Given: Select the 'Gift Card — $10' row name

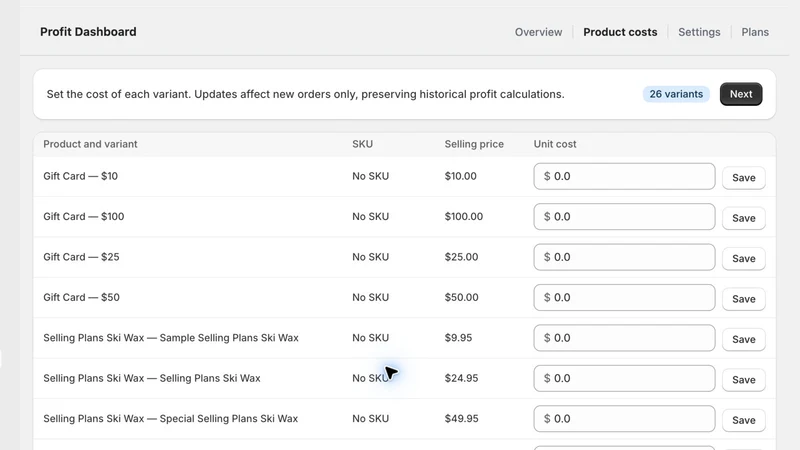Looking at the screenshot, I should click(81, 176).
